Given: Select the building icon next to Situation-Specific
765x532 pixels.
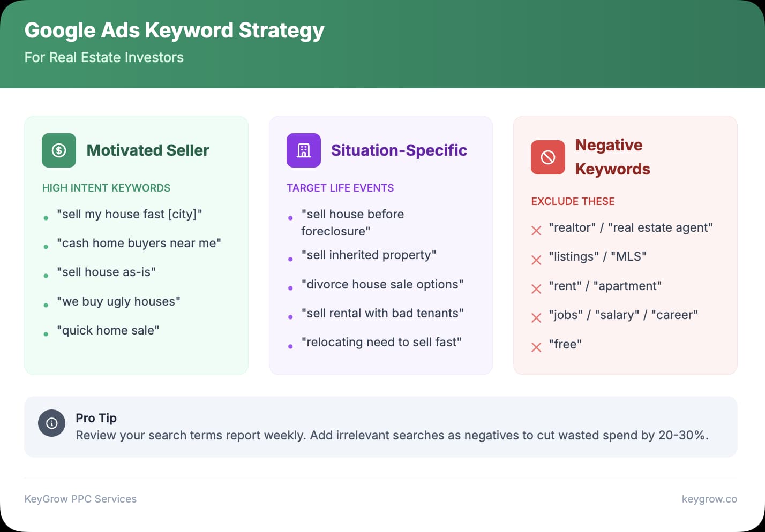Looking at the screenshot, I should 303,150.
